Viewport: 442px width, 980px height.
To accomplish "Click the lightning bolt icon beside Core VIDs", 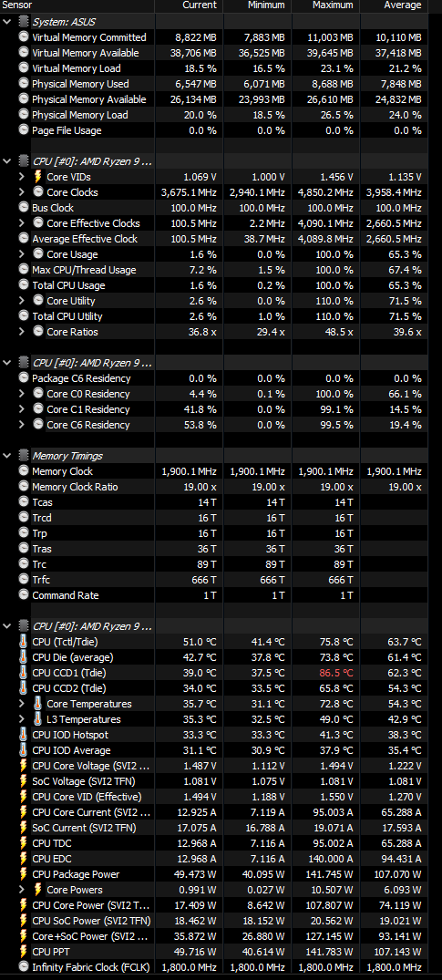I will coord(38,177).
